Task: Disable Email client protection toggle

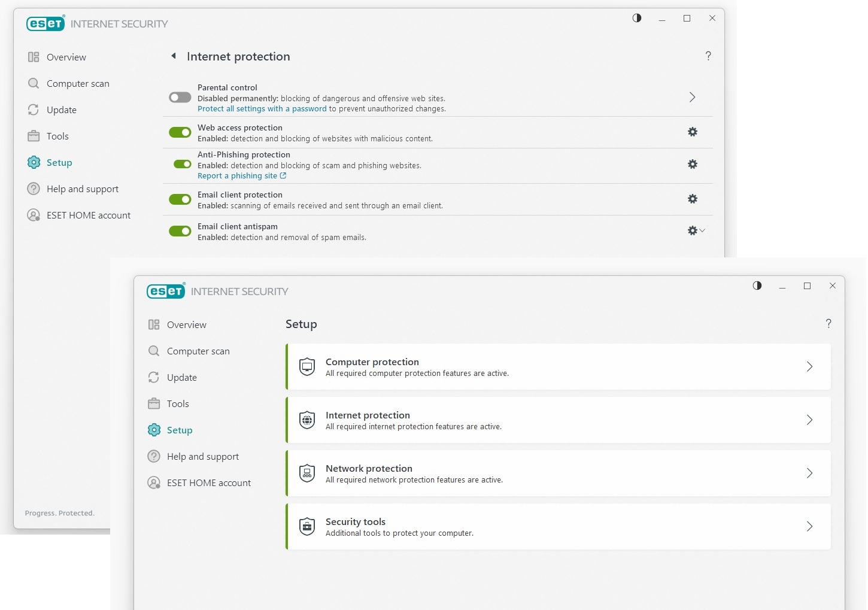Action: click(x=180, y=199)
